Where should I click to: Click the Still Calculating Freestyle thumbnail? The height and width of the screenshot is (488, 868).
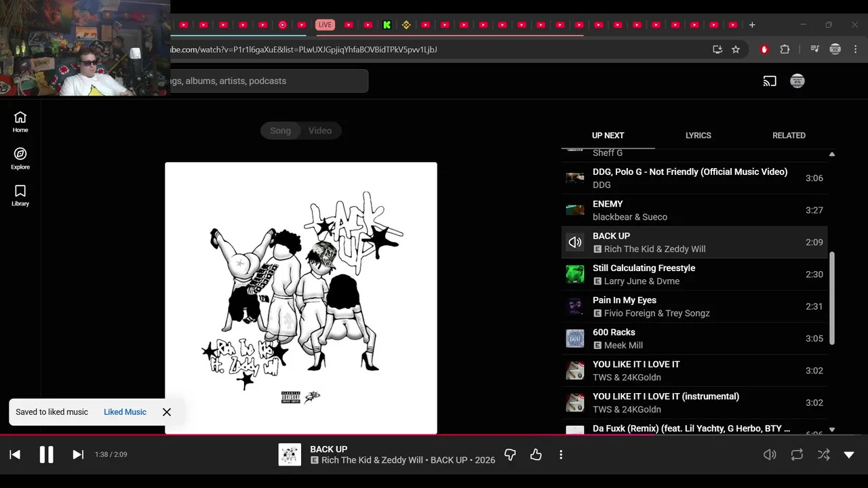(x=575, y=274)
